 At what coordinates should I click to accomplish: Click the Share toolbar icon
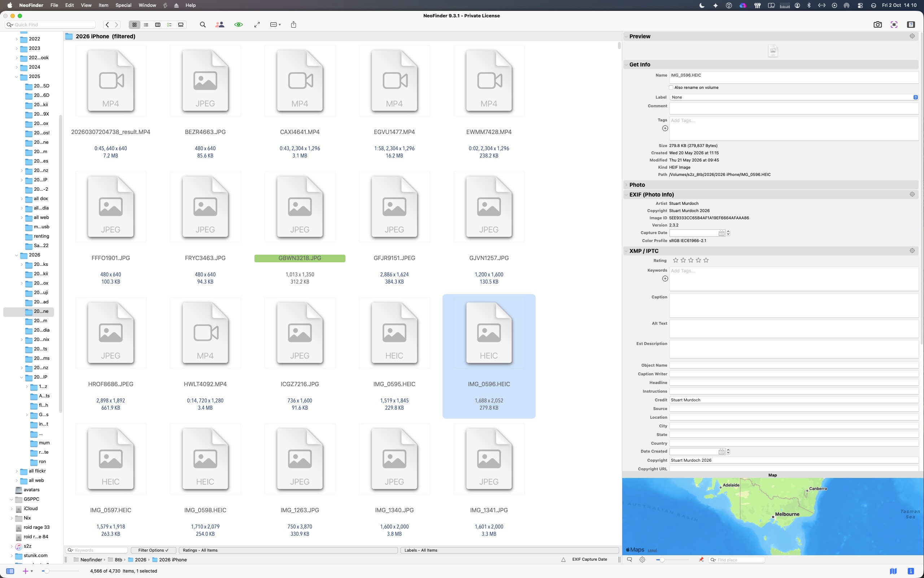293,25
